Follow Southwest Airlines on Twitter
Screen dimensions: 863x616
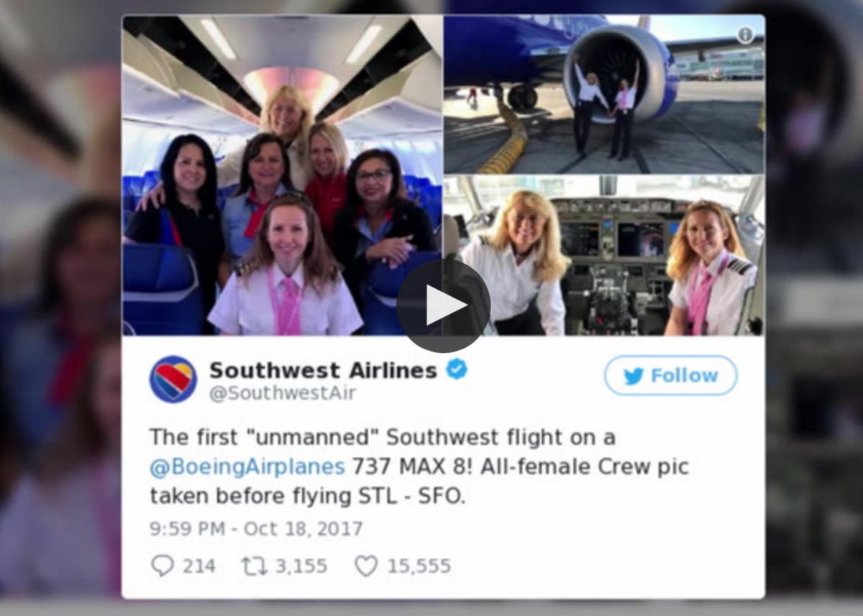pyautogui.click(x=670, y=375)
